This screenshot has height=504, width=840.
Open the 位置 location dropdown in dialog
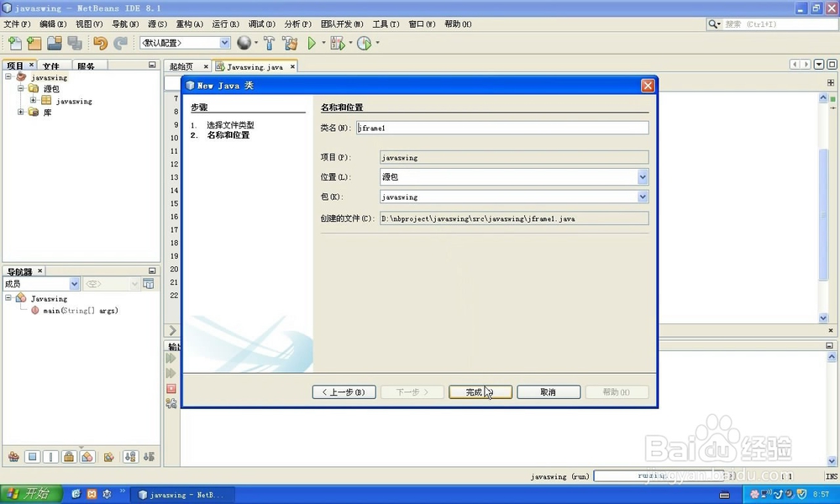[643, 177]
